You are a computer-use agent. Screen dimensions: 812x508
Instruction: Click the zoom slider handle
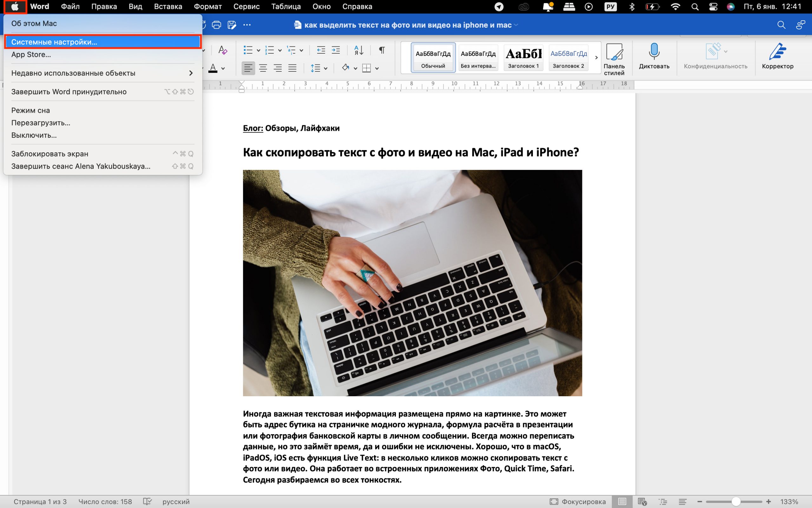coord(736,502)
